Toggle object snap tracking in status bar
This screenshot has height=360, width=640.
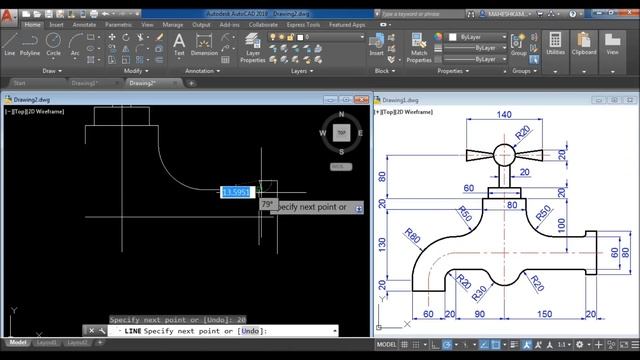[x=484, y=344]
